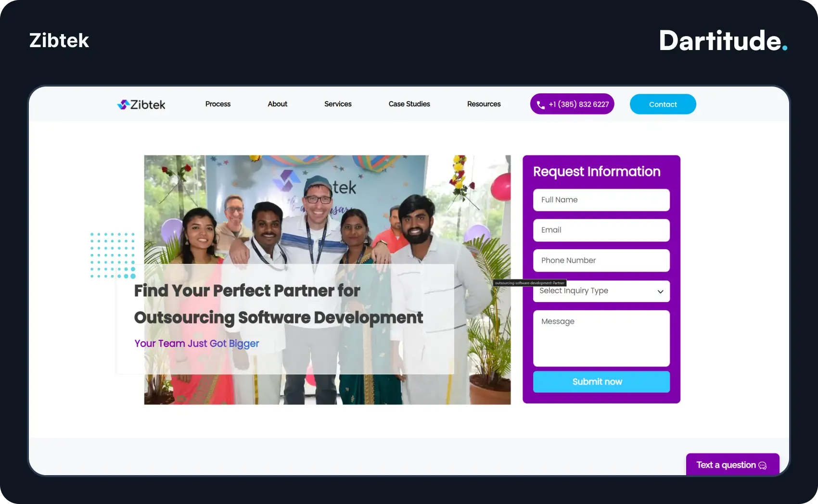This screenshot has width=818, height=504.
Task: Click the chevron arrow of Inquiry Type
Action: pyautogui.click(x=661, y=291)
